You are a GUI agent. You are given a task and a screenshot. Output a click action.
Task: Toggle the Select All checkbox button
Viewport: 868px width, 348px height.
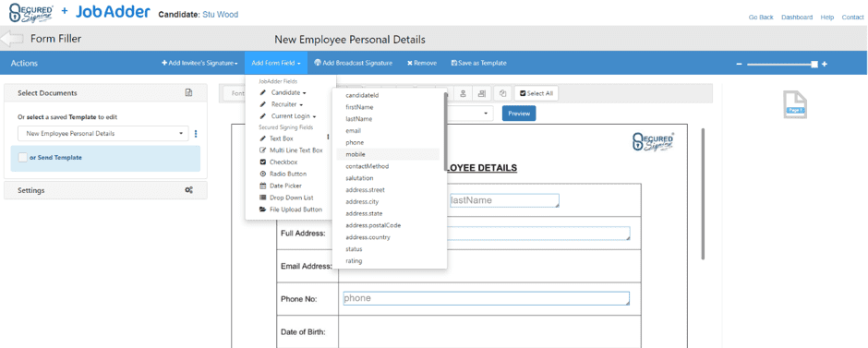[536, 93]
